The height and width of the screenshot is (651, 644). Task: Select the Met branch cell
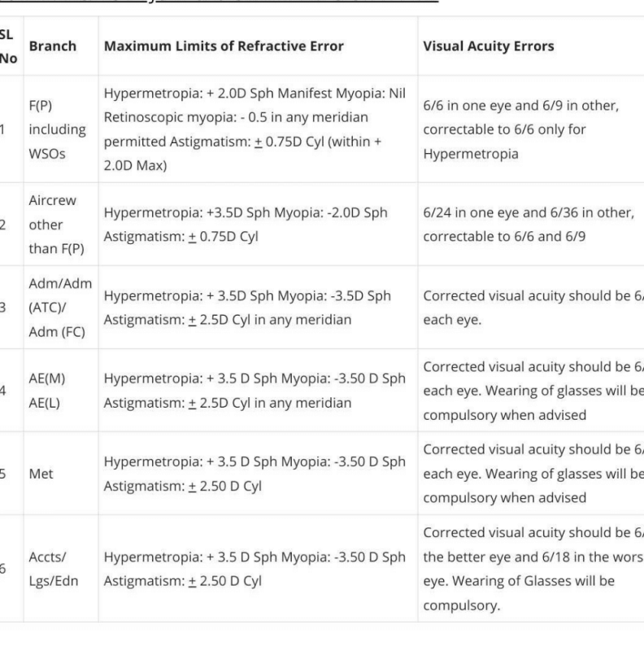[x=41, y=473]
